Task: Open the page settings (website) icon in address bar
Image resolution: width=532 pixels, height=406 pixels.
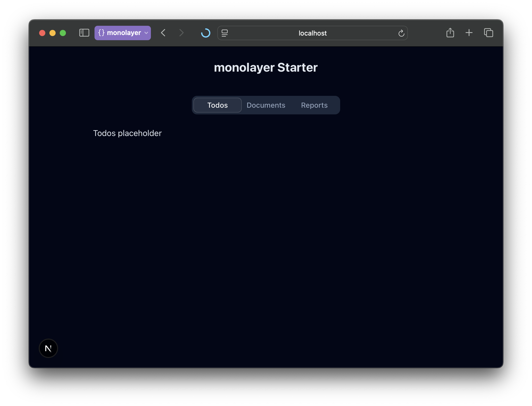Action: 225,33
